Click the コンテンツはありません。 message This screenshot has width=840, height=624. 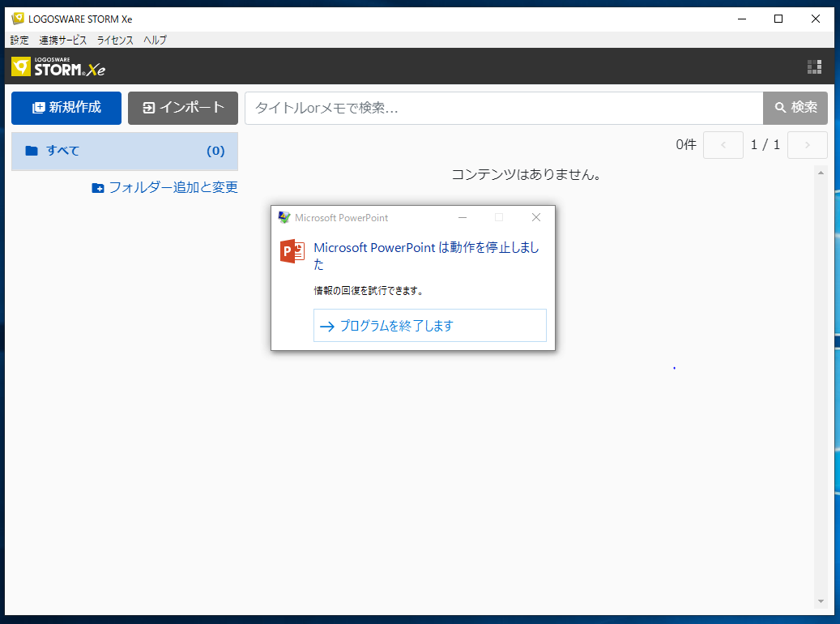(x=526, y=175)
